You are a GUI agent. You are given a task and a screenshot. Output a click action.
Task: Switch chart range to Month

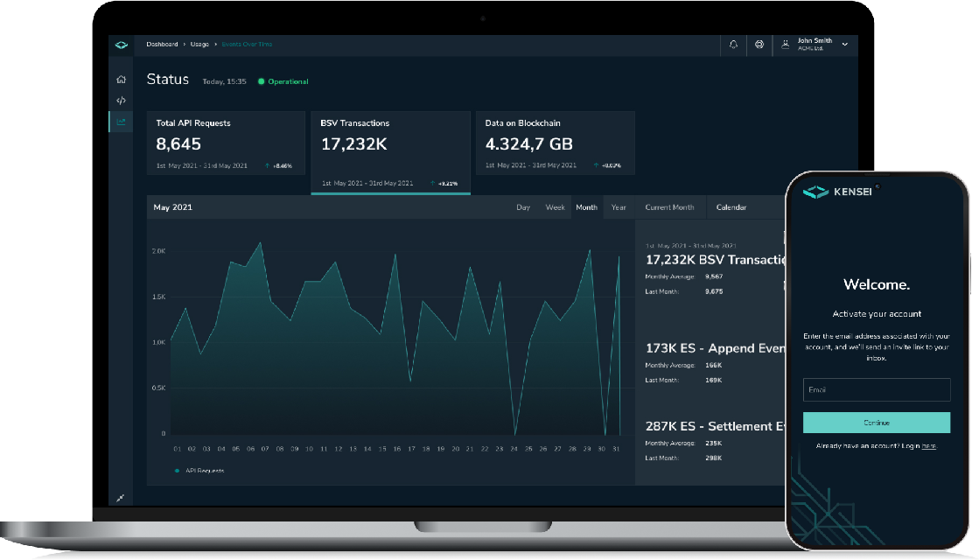587,207
